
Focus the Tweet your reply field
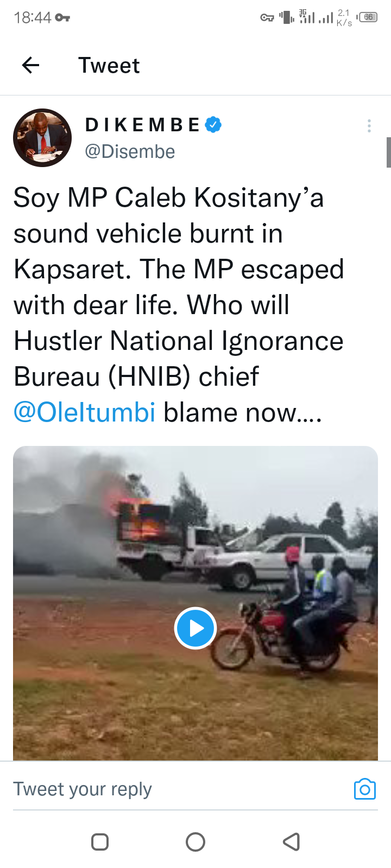click(179, 789)
